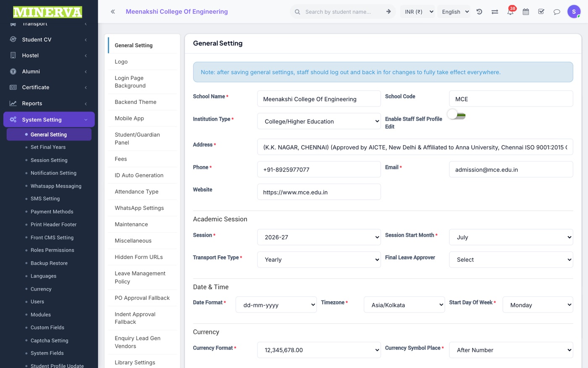588x368 pixels.
Task: Click the School Code input field
Action: click(511, 99)
